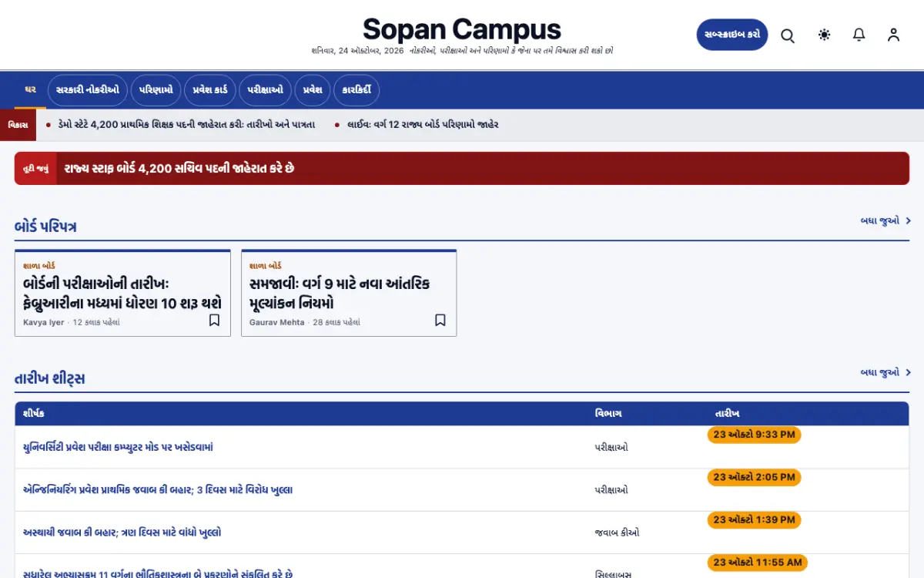924x578 pixels.
Task: Open article સમજાવી: વર્ગ 9 headline
Action: click(340, 293)
